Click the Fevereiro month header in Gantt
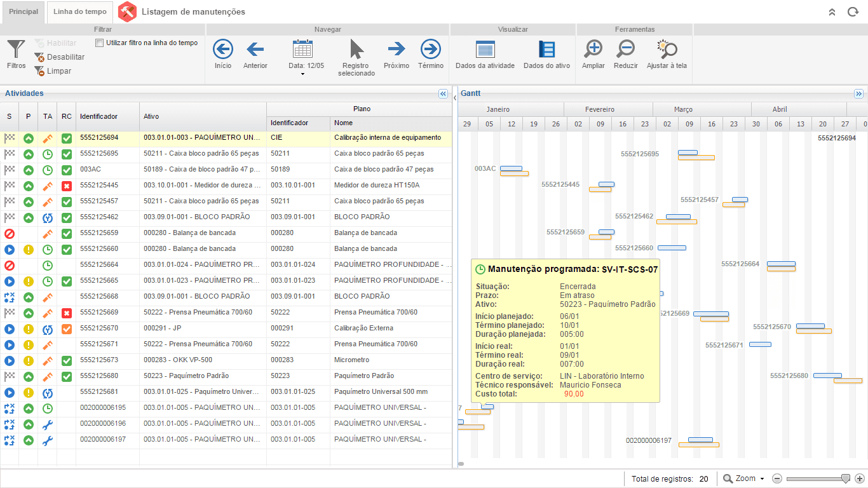Viewport: 868px width, 488px height. coord(608,109)
